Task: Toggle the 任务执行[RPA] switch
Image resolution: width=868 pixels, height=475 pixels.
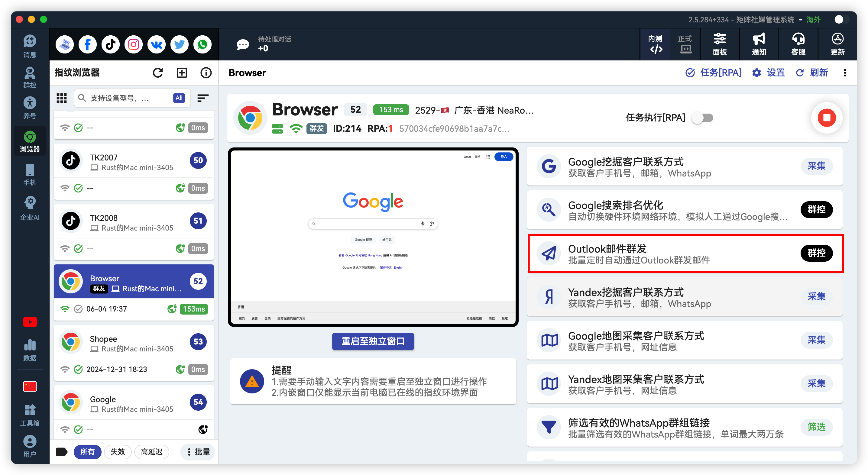Action: point(703,118)
